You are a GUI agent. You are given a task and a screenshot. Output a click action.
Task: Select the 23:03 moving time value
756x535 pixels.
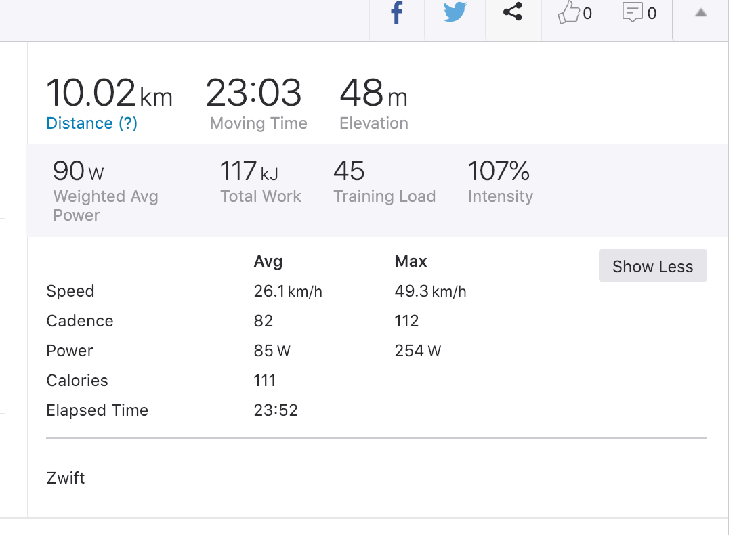click(x=253, y=93)
